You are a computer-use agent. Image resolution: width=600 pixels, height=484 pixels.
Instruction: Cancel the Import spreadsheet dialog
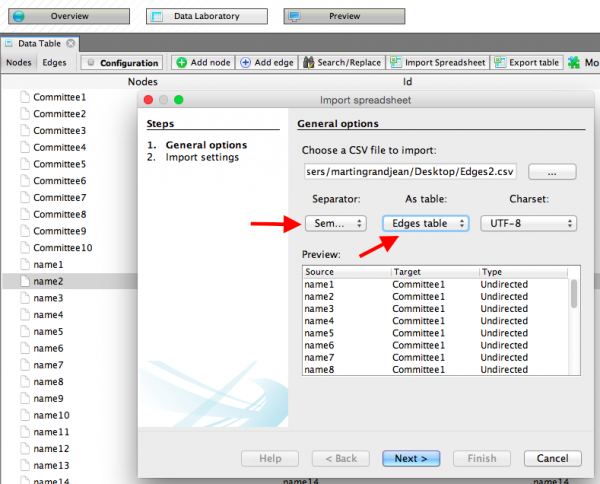click(552, 458)
